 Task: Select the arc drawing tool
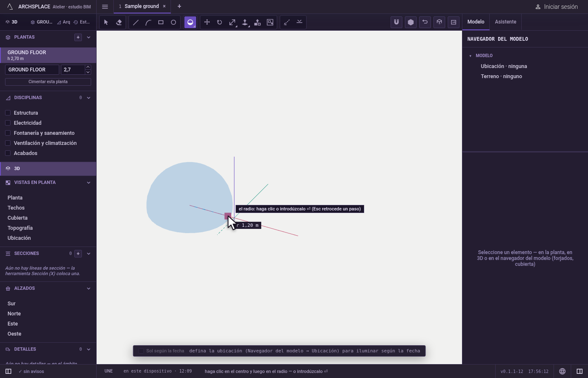(x=148, y=22)
